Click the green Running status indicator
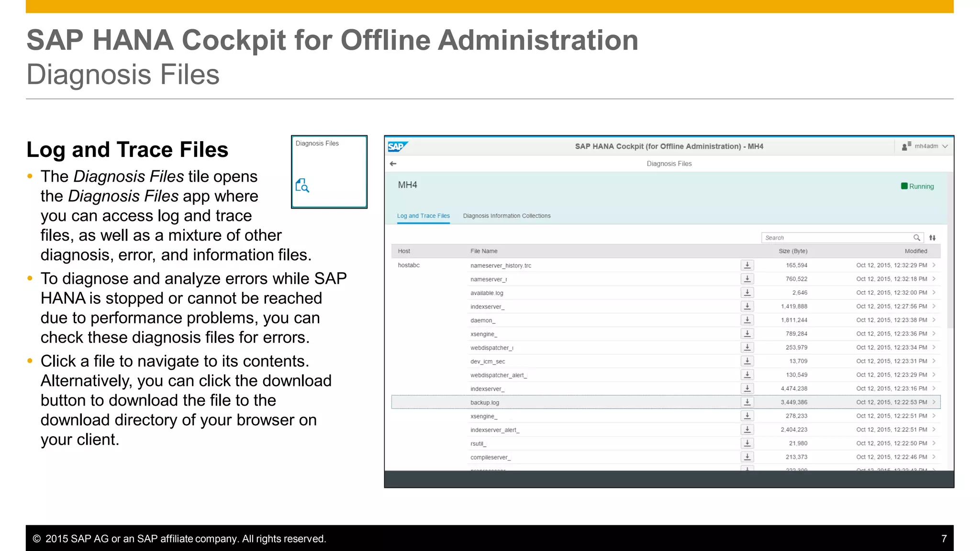This screenshot has width=980, height=551. tap(917, 186)
